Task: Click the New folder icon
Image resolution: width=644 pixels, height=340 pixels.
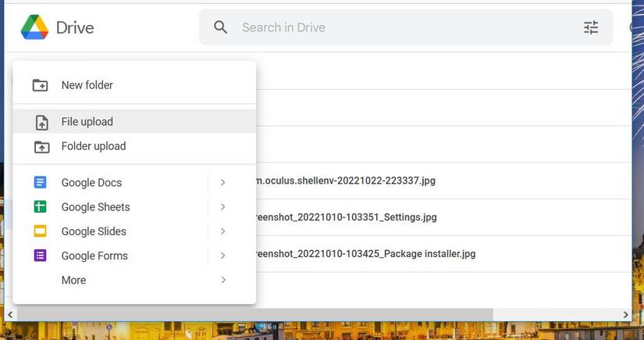Action: [41, 85]
